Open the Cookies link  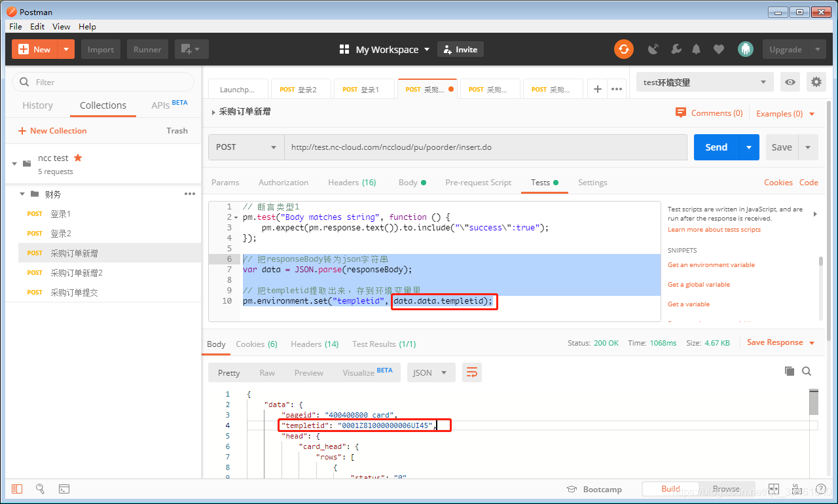tap(778, 183)
